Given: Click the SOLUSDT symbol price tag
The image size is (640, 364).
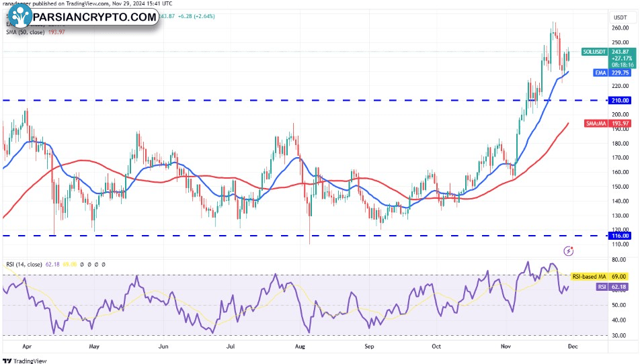Looking at the screenshot, I should coord(594,52).
